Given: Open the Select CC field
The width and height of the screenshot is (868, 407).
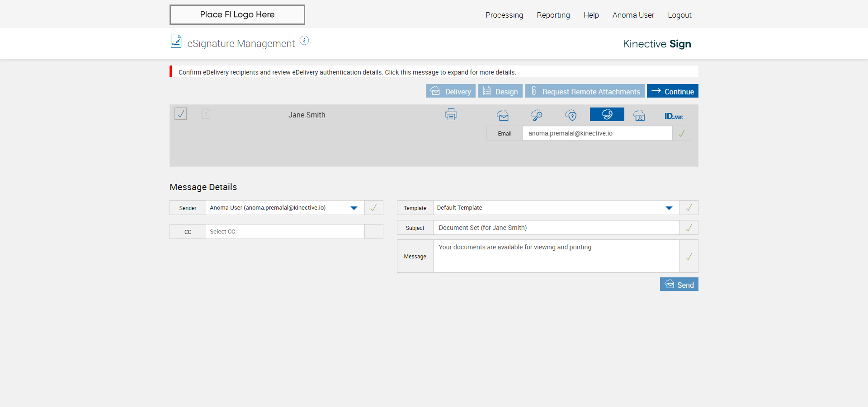Looking at the screenshot, I should pos(285,232).
